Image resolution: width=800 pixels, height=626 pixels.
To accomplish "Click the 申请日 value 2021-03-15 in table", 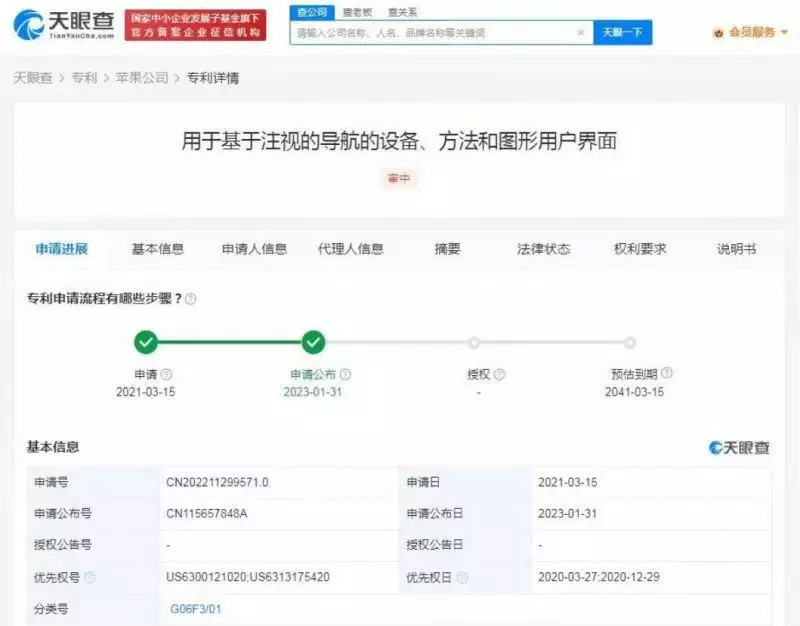I will point(567,482).
